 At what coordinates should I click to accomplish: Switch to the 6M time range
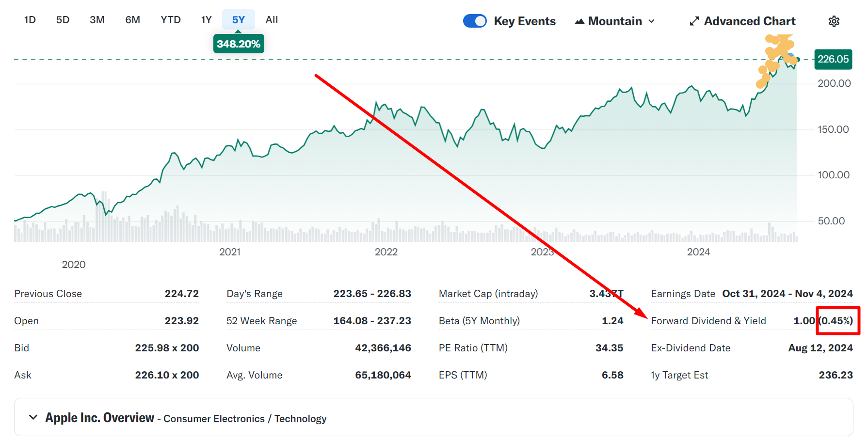pyautogui.click(x=132, y=20)
